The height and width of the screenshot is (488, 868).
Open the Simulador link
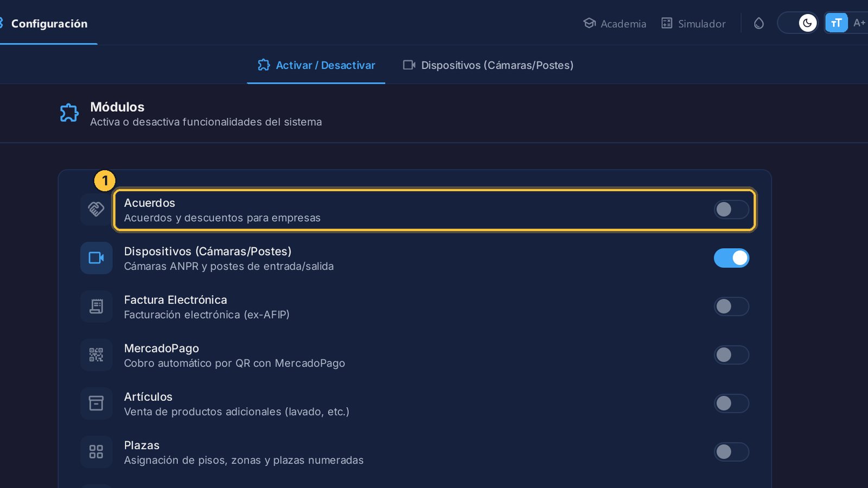click(693, 23)
